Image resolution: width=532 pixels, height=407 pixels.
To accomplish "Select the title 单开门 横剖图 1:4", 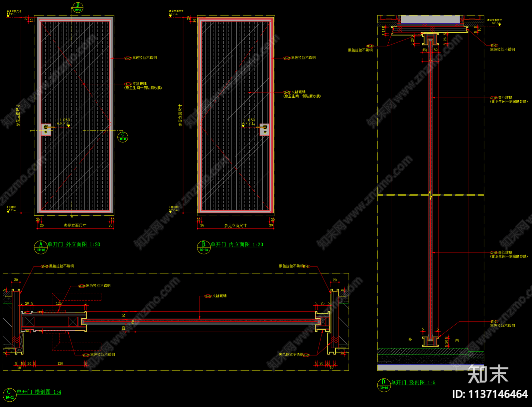I will 39,392.
